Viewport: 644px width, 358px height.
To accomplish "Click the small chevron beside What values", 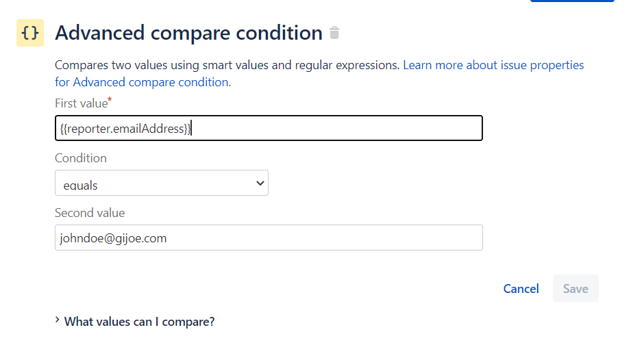I will 58,320.
